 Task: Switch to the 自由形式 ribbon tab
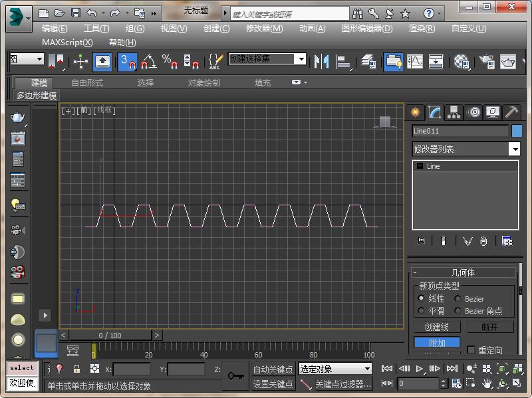[87, 83]
